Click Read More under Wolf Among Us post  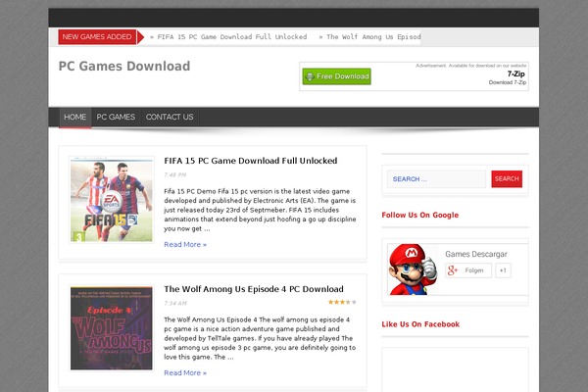(x=185, y=372)
